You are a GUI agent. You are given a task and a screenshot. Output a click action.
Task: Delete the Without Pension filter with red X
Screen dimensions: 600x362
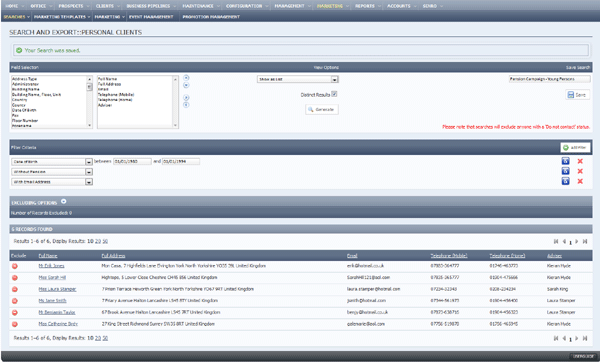point(580,171)
